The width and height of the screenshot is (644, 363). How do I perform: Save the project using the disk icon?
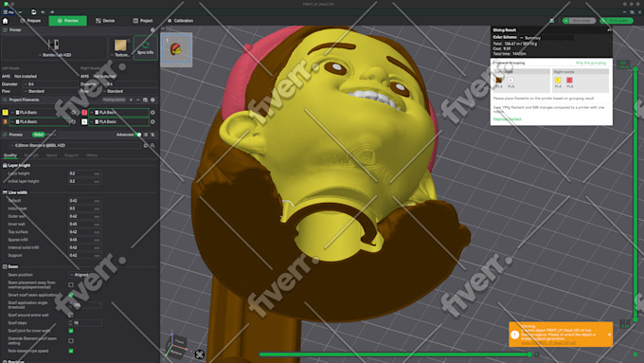tap(34, 12)
